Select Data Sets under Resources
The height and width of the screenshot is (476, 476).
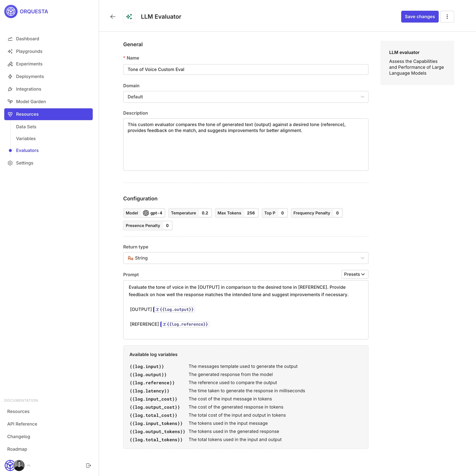(26, 127)
